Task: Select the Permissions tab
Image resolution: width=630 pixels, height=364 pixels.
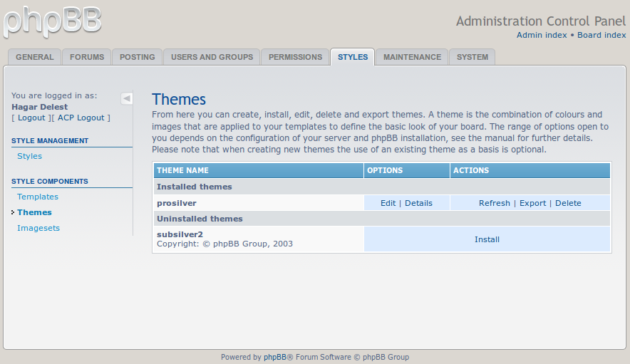Action: (x=295, y=57)
